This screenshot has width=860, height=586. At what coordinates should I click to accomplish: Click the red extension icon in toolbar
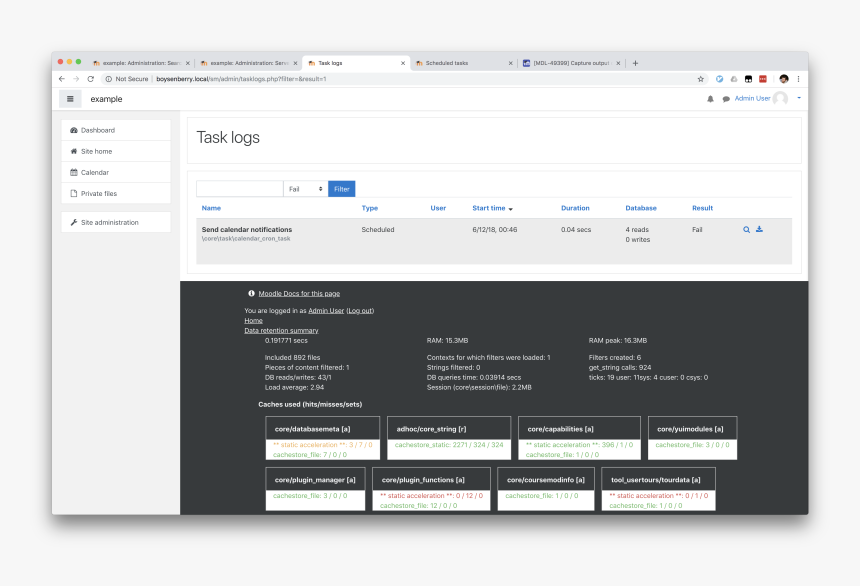click(762, 79)
